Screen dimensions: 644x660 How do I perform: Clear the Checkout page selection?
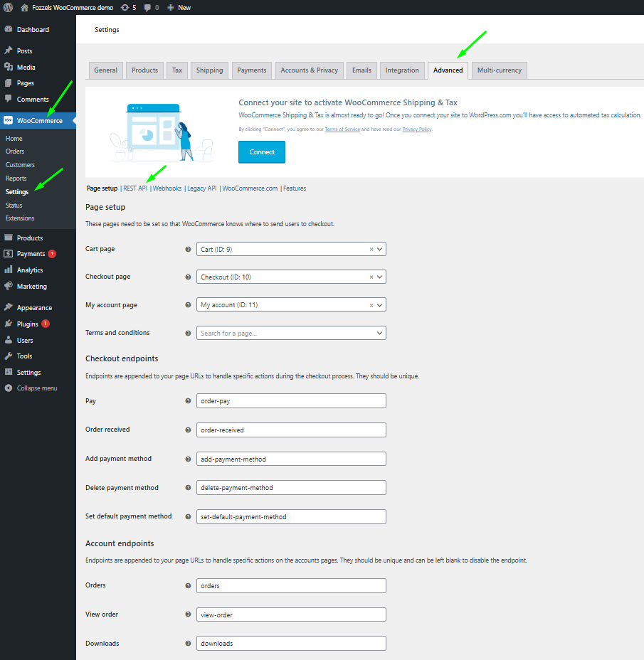coord(371,277)
